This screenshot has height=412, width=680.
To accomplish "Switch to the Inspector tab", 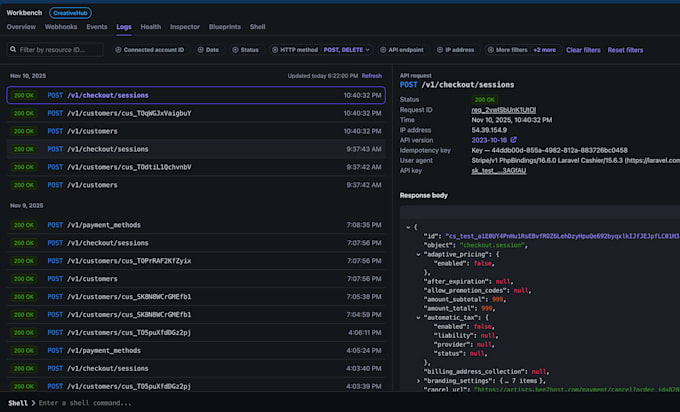I will tap(185, 27).
